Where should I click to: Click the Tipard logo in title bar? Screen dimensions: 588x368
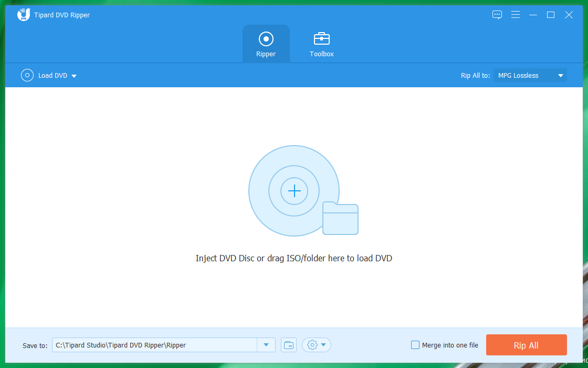point(23,14)
